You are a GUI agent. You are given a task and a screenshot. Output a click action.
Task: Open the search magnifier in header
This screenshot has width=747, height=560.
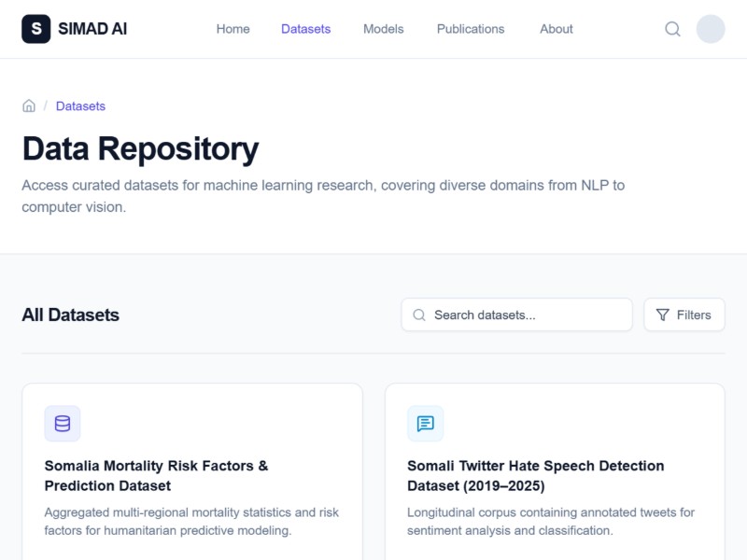[x=672, y=29]
